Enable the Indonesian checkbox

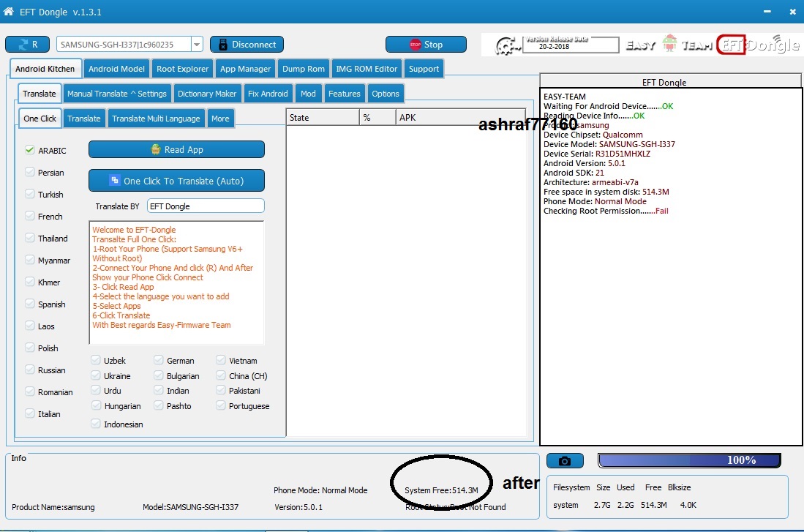(x=95, y=424)
